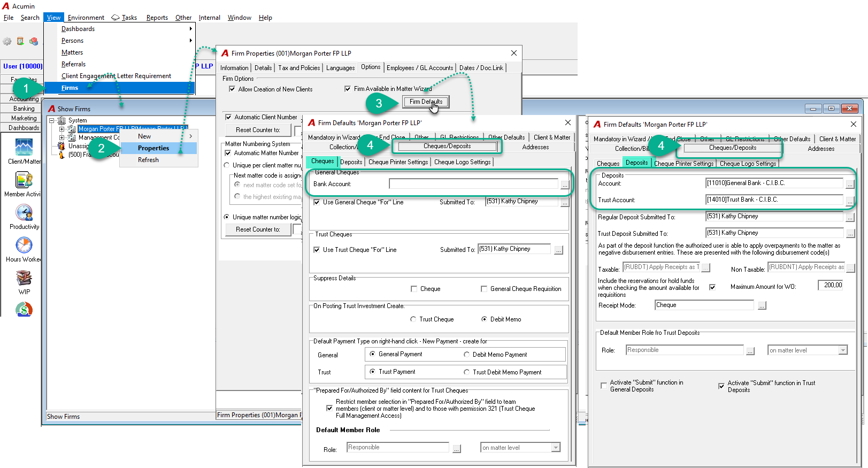The width and height of the screenshot is (868, 468).
Task: Select Trust Cheque radio for posting trust investment
Action: point(413,319)
